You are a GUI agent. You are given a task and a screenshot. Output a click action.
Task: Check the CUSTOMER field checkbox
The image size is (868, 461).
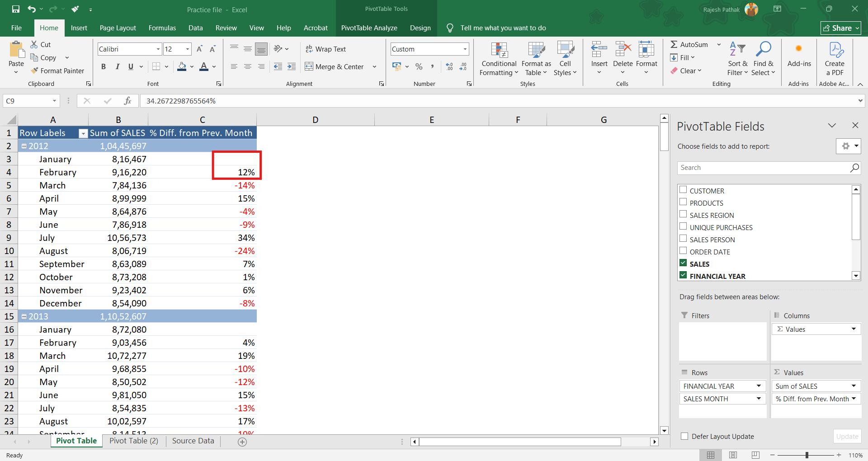pyautogui.click(x=683, y=190)
